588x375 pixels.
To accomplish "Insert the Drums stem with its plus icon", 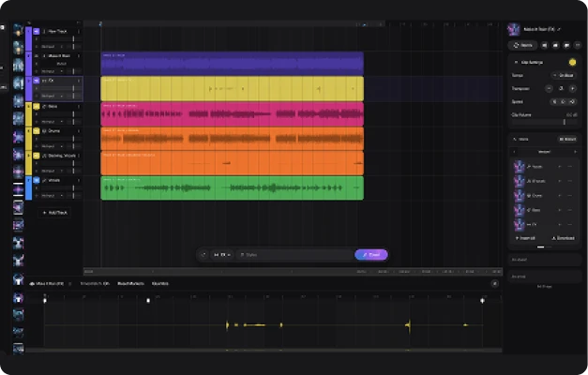I will (x=560, y=196).
